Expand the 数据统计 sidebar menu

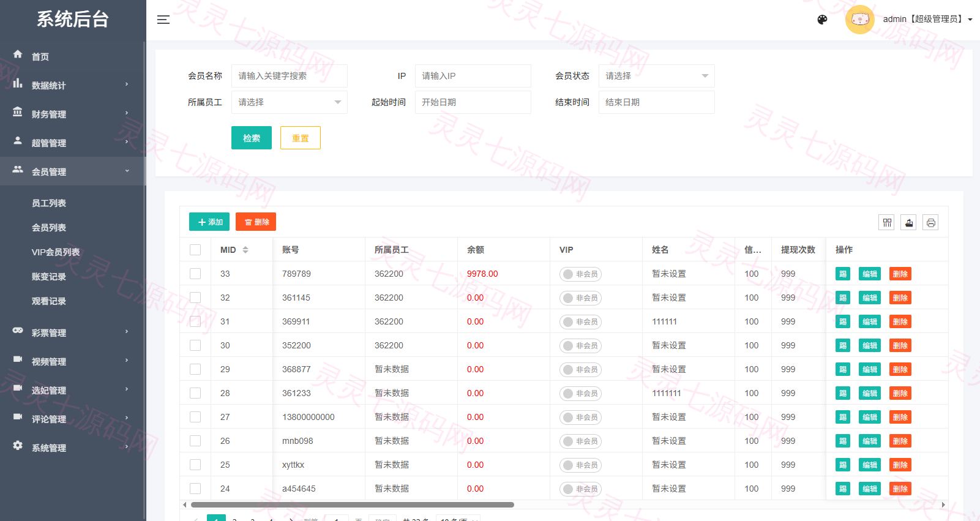tap(73, 85)
